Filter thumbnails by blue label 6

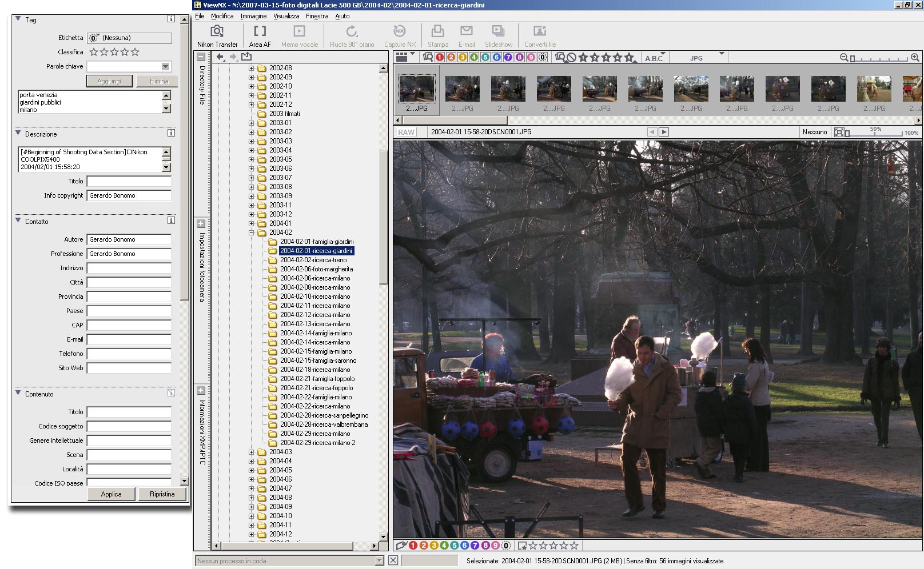[x=496, y=57]
